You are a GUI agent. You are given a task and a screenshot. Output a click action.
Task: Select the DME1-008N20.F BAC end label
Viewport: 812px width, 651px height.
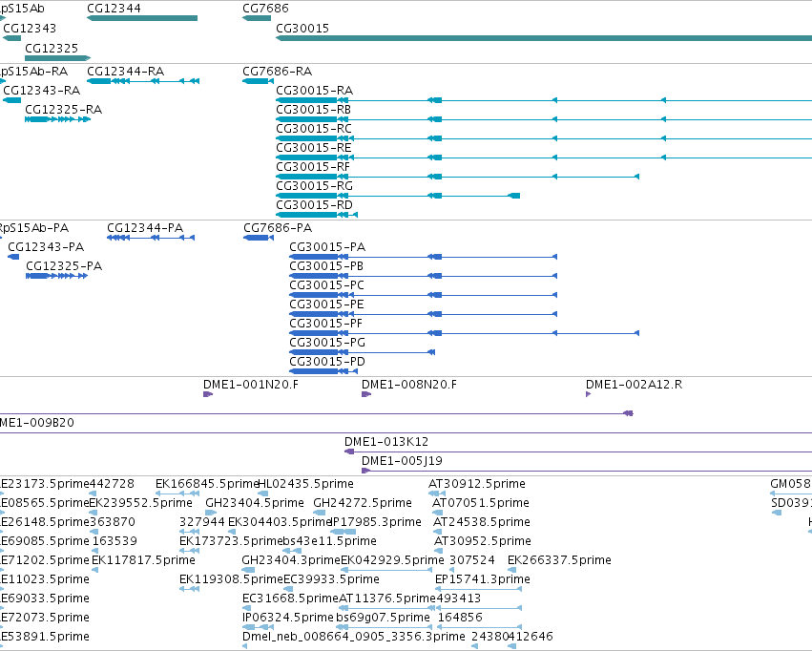click(409, 385)
